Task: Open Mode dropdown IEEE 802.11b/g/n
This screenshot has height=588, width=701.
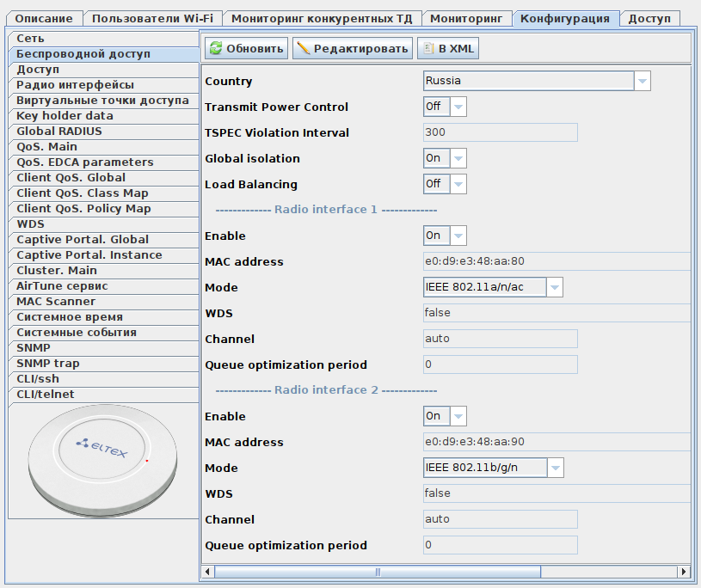Action: click(x=493, y=468)
